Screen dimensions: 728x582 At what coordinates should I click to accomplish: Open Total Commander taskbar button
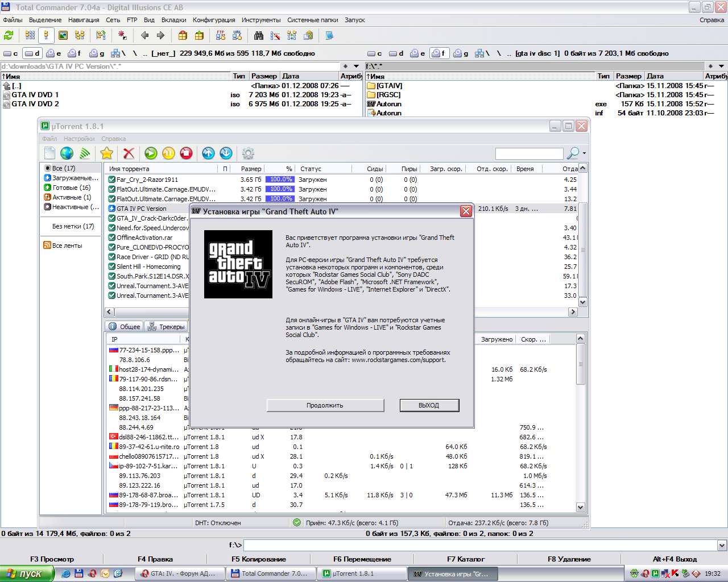pos(270,573)
